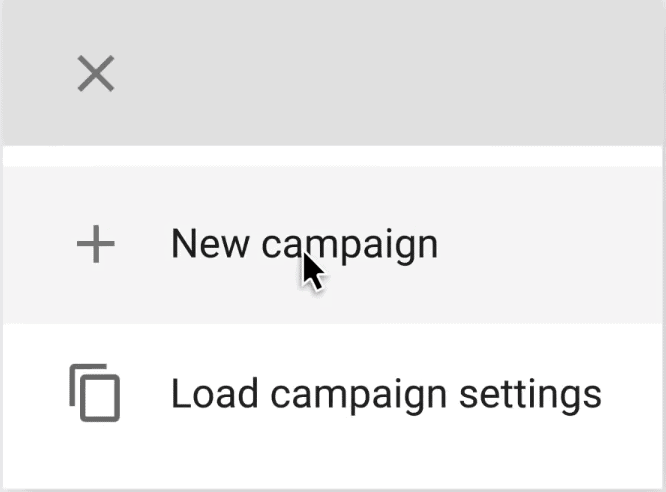Click the "Load campaign settings" text label
Viewport: 666px width, 492px height.
386,395
